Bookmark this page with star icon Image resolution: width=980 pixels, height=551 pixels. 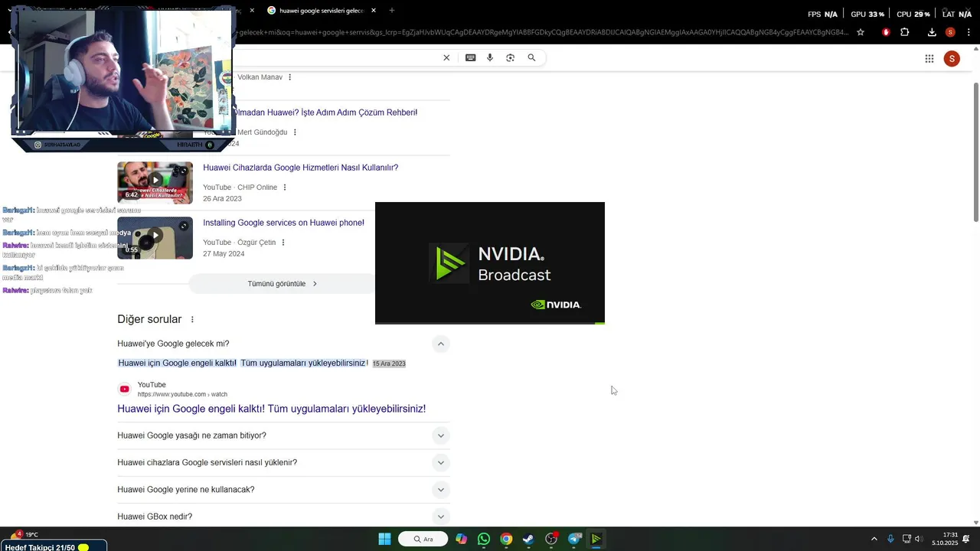[861, 32]
